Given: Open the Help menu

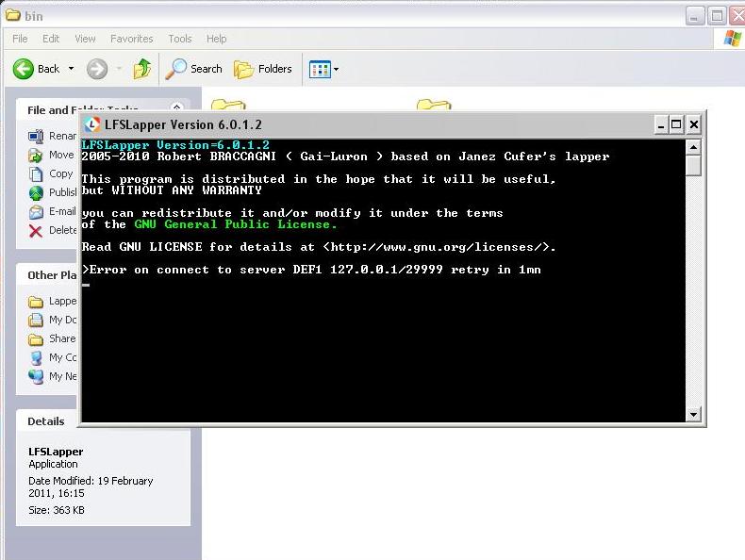Looking at the screenshot, I should [216, 39].
